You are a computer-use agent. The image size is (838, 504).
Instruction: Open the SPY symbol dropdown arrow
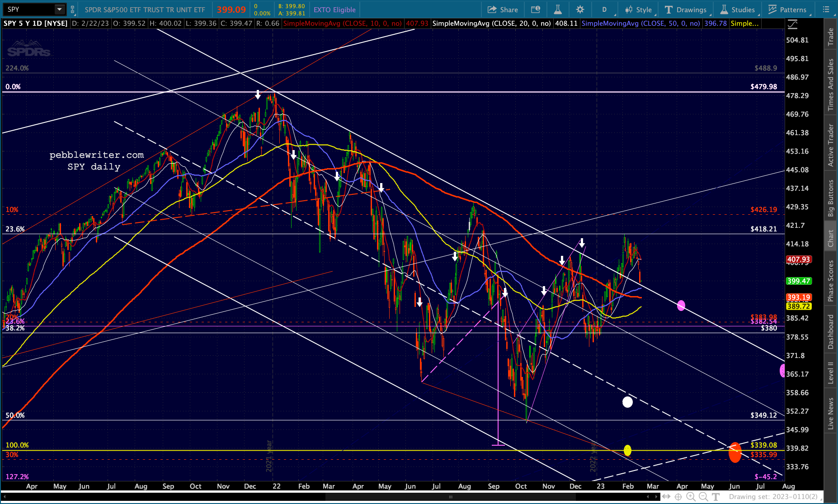tap(59, 9)
